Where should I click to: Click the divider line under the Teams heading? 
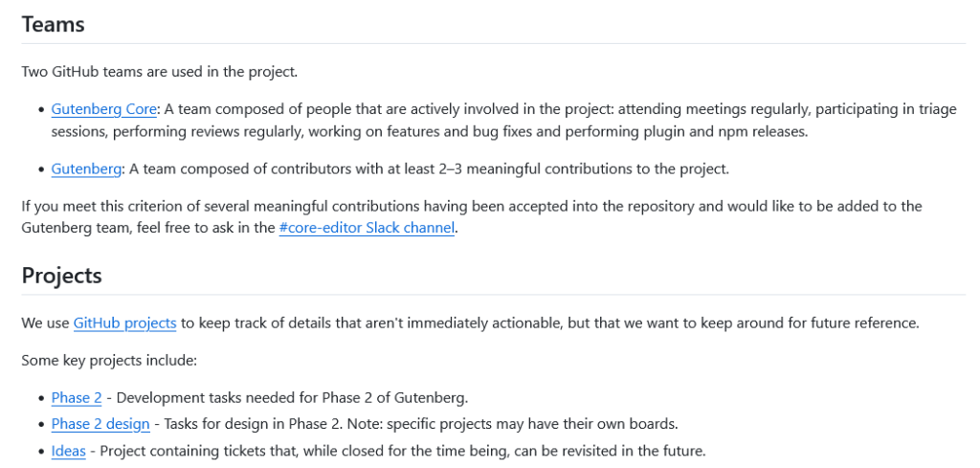[494, 44]
